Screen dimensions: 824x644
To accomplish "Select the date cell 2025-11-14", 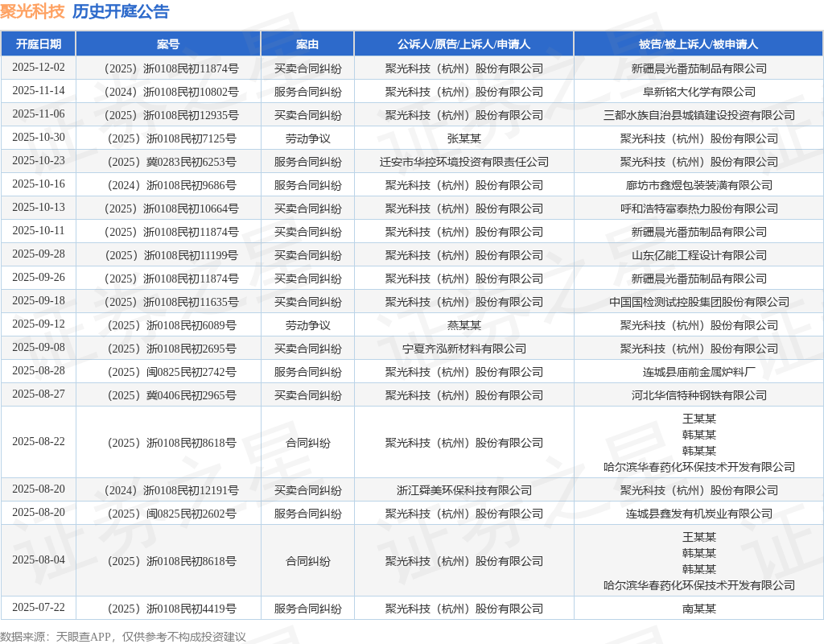I will pyautogui.click(x=39, y=90).
